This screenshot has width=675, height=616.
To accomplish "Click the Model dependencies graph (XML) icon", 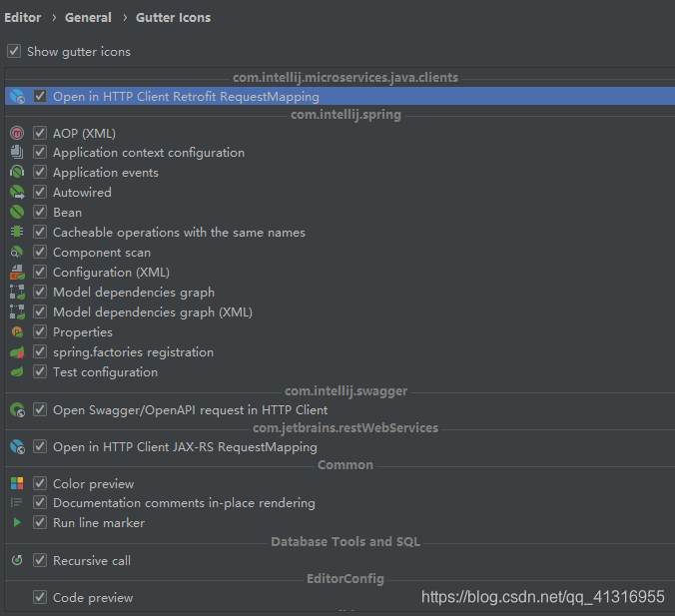I will [x=17, y=312].
